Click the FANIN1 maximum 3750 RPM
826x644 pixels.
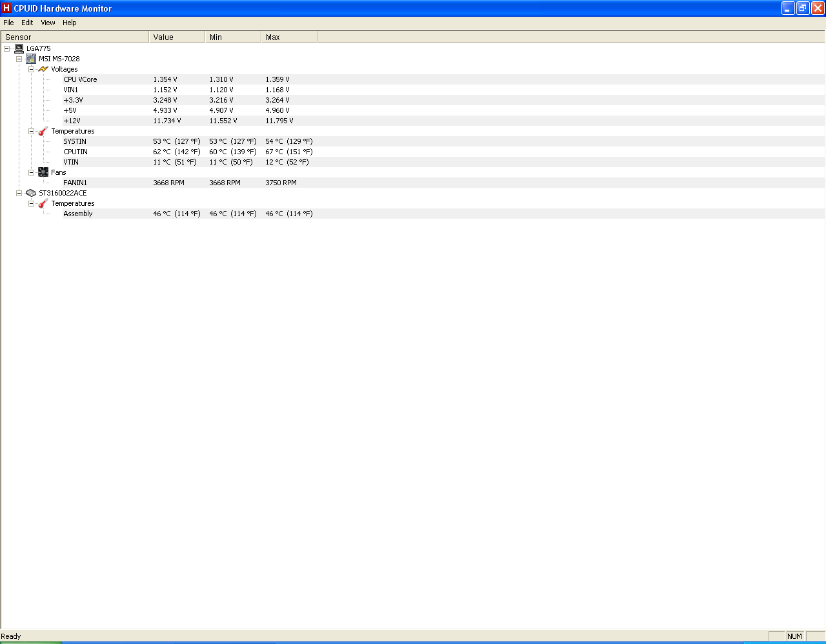(x=281, y=183)
